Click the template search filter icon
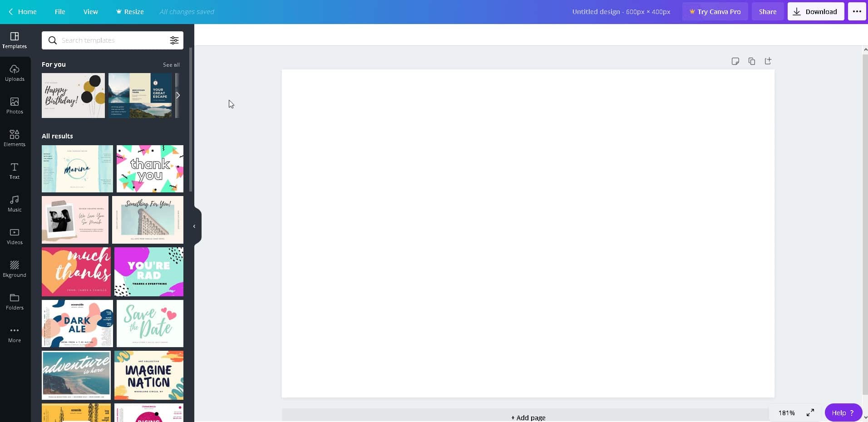The width and height of the screenshot is (868, 422). point(174,40)
